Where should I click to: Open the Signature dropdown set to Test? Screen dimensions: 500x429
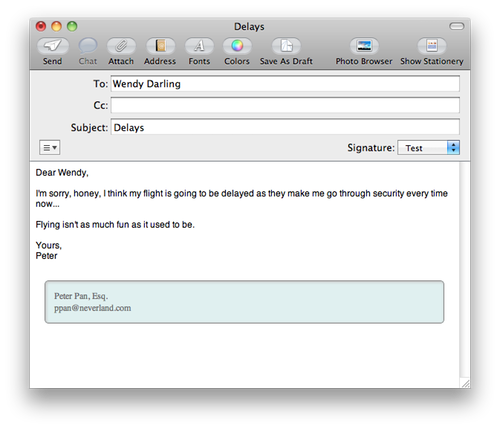(x=428, y=148)
